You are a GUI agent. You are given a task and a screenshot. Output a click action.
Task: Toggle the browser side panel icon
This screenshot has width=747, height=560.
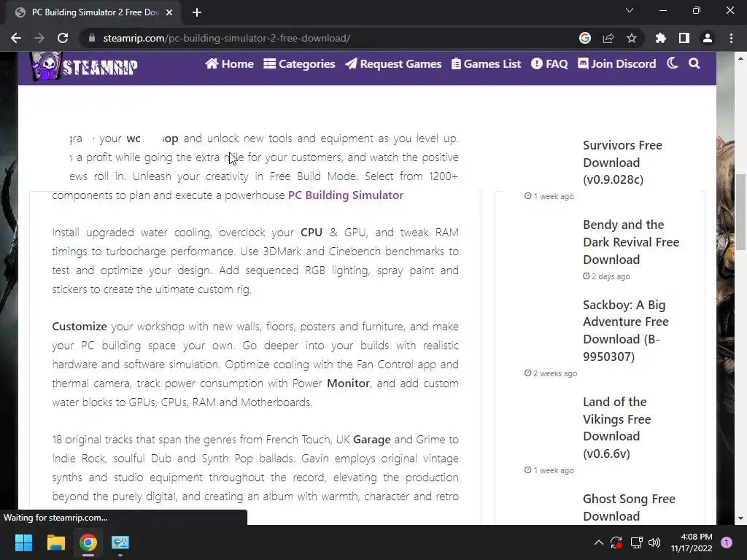684,38
